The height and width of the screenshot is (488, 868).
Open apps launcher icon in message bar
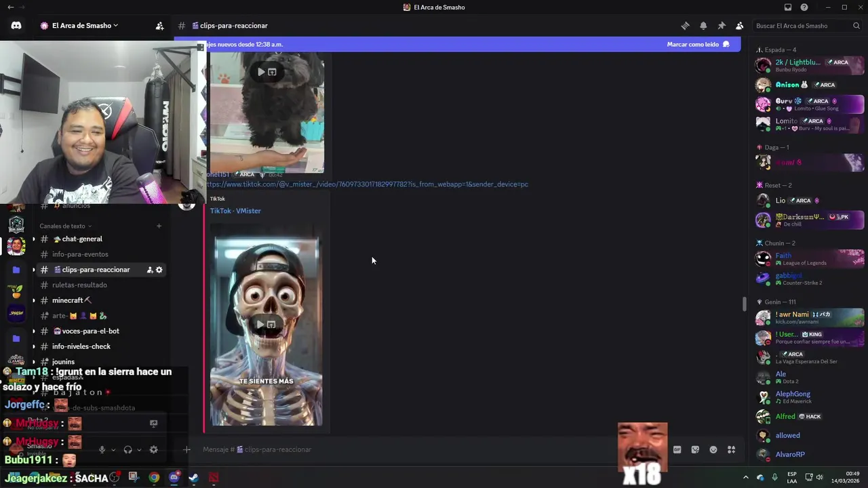tap(731, 449)
